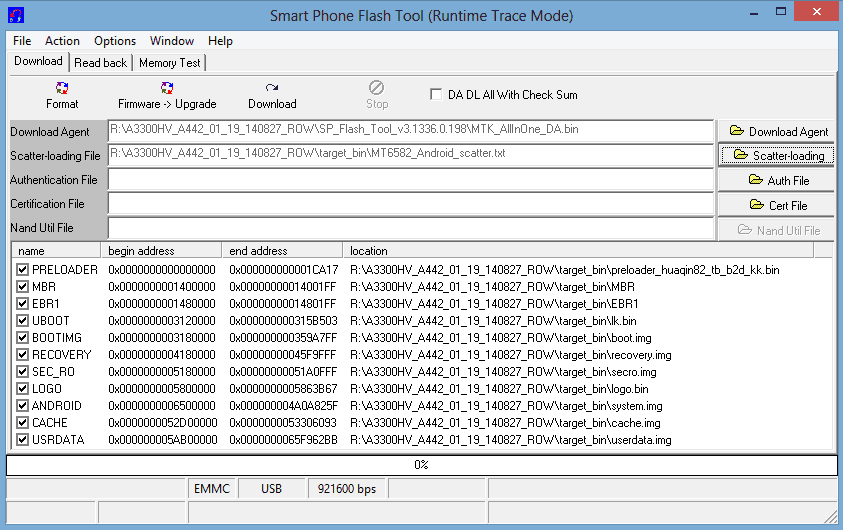Screen dimensions: 843x530
Task: Click the EMMC status bar entry
Action: [212, 489]
